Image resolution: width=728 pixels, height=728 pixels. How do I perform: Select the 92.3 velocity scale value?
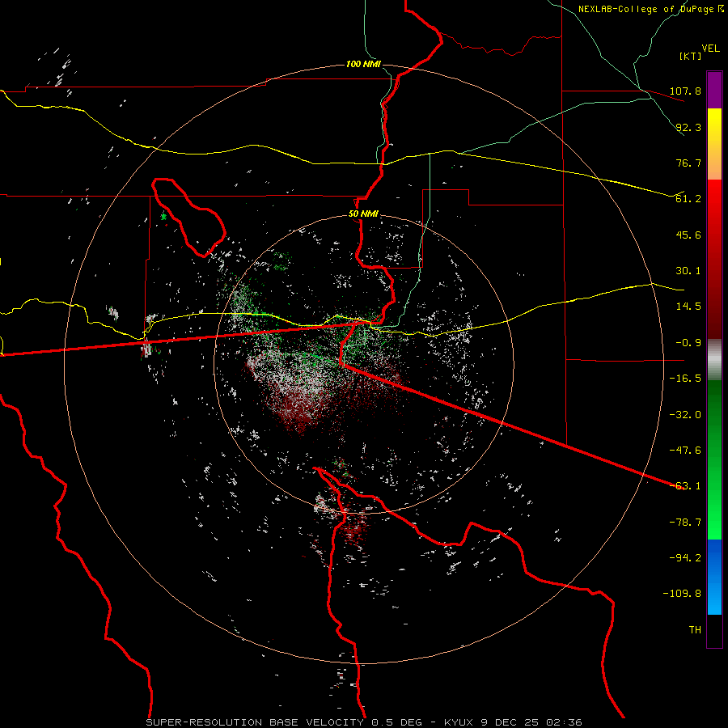(688, 127)
